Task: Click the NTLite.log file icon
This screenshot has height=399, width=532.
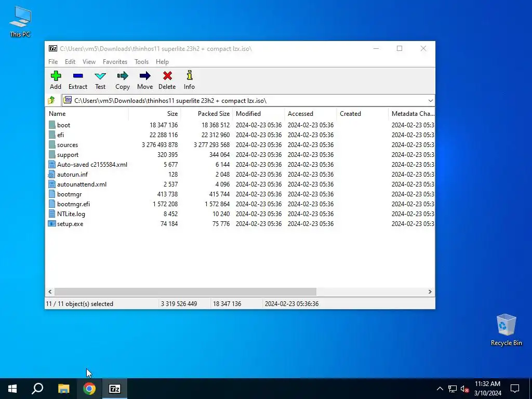Action: pos(52,214)
